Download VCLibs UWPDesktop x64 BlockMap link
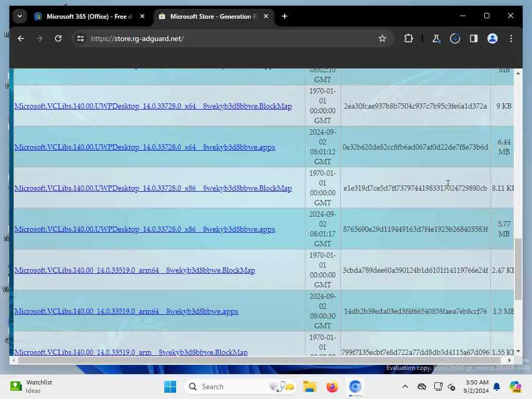This screenshot has height=399, width=532. (153, 106)
